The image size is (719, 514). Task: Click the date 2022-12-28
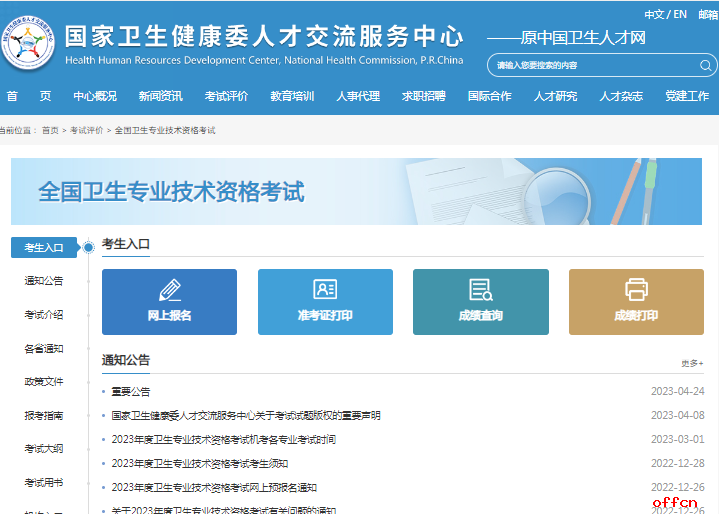677,463
